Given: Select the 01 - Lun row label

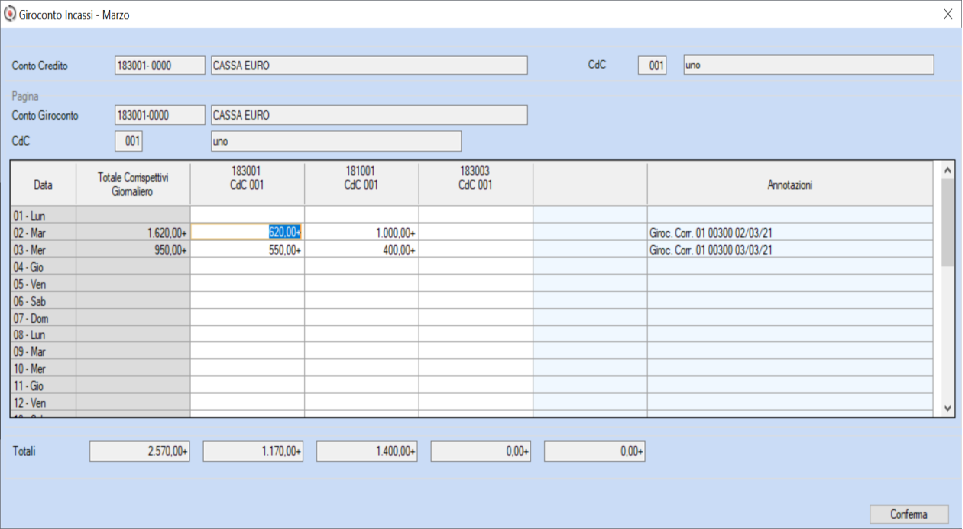Looking at the screenshot, I should [x=43, y=216].
